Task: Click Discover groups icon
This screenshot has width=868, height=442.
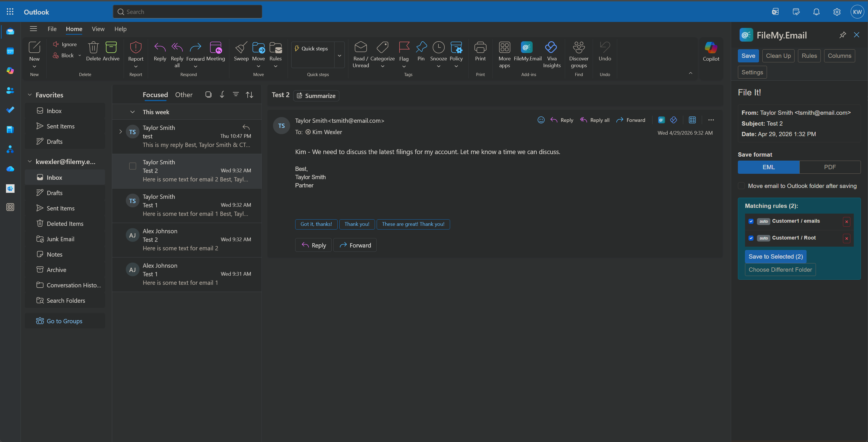Action: [x=579, y=48]
